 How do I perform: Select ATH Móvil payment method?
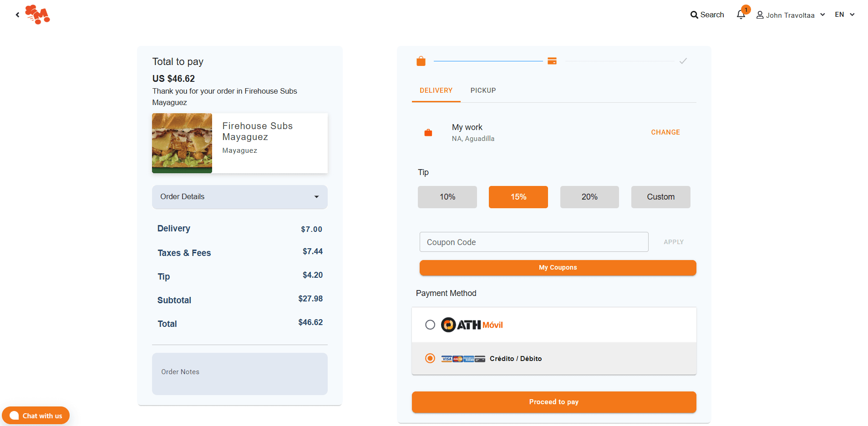430,325
